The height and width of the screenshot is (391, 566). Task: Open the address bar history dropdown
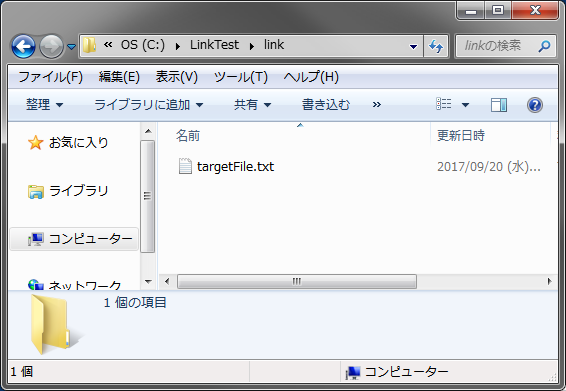(413, 47)
